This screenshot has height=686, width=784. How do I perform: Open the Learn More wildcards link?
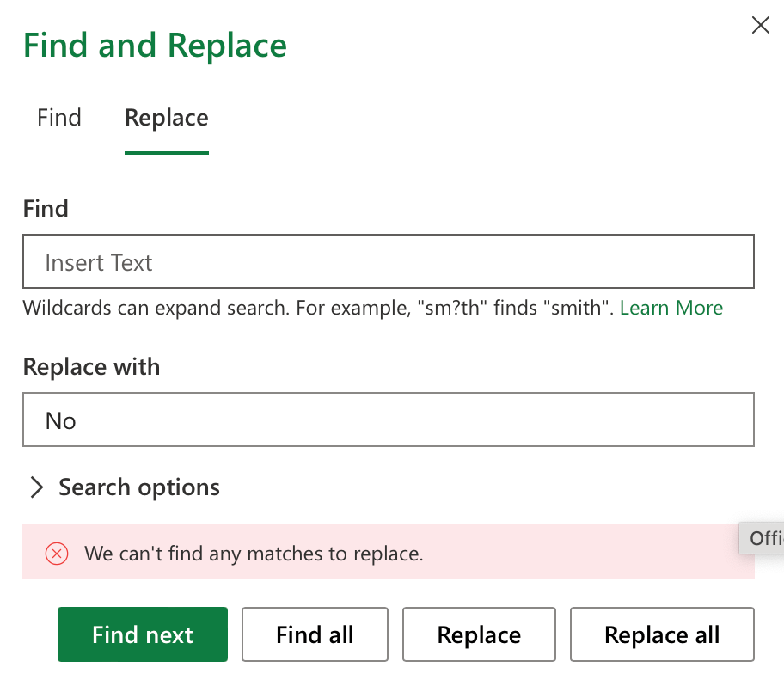(x=671, y=308)
